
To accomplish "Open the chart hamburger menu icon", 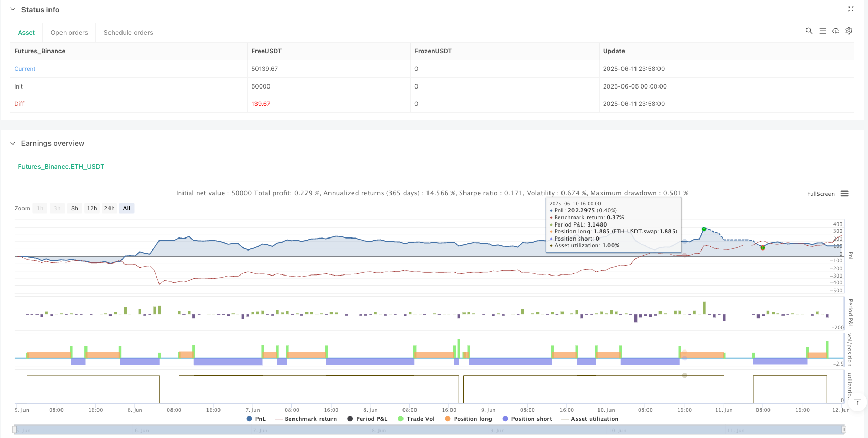I will [x=845, y=194].
